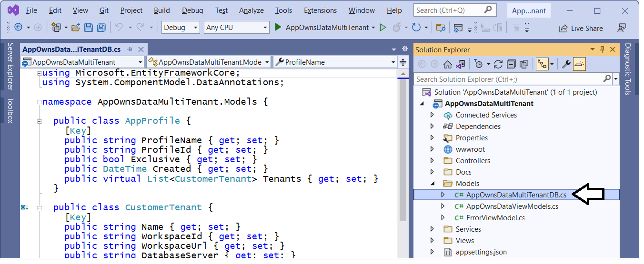
Task: Collapse the Models folder in Solution Explorer
Action: click(432, 184)
